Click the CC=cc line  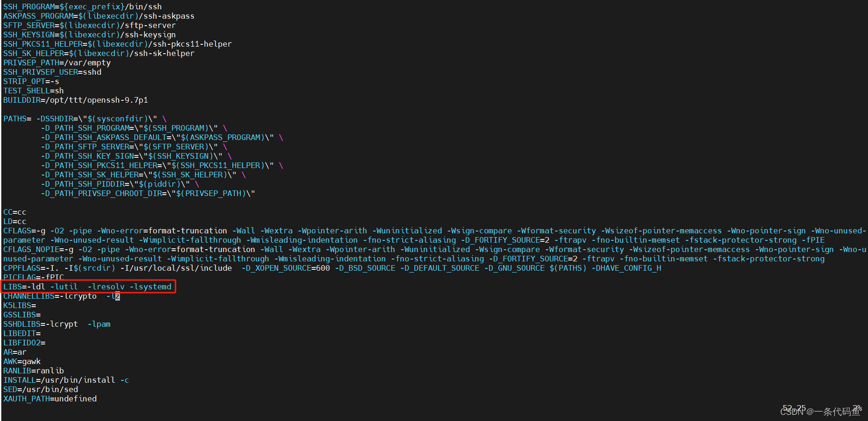[15, 212]
